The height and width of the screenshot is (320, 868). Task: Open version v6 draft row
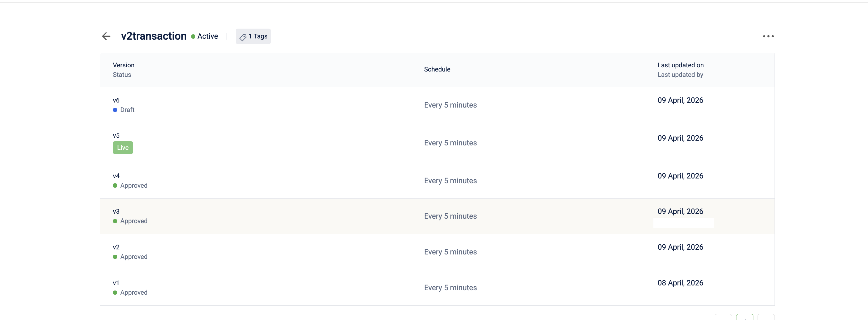point(437,105)
